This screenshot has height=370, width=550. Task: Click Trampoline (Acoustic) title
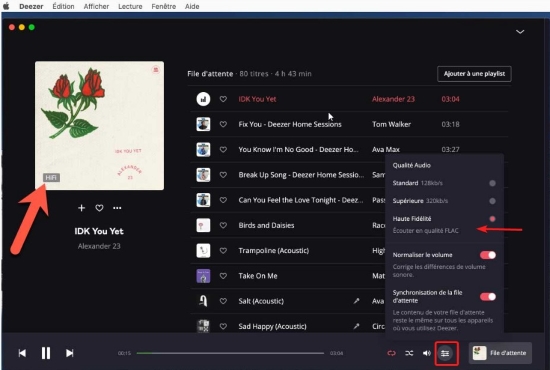point(274,251)
